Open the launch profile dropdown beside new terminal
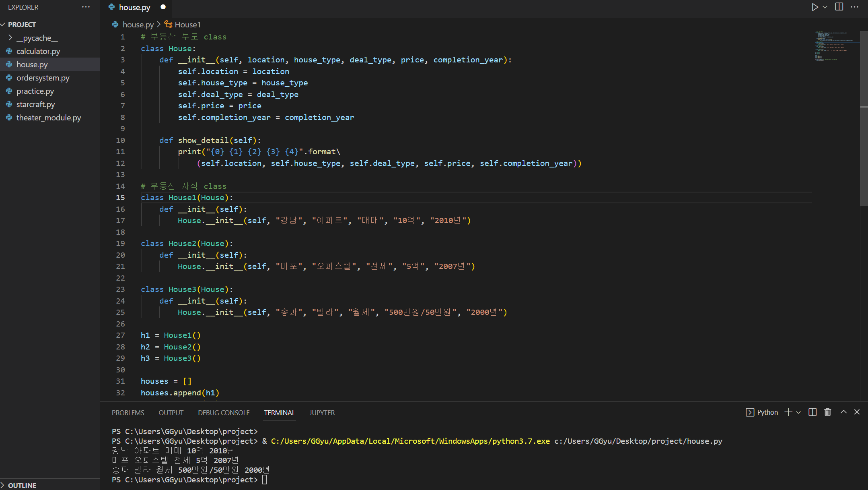Viewport: 868px width, 490px height. [798, 412]
